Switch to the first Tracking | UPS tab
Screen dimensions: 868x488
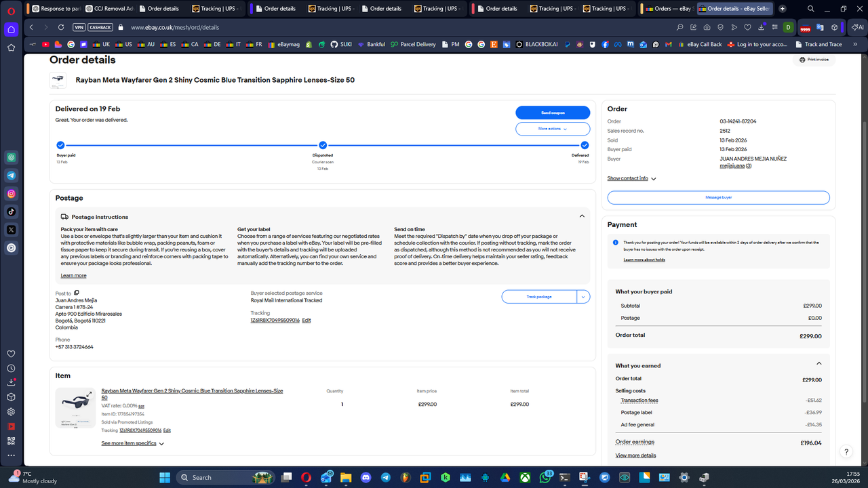[217, 9]
